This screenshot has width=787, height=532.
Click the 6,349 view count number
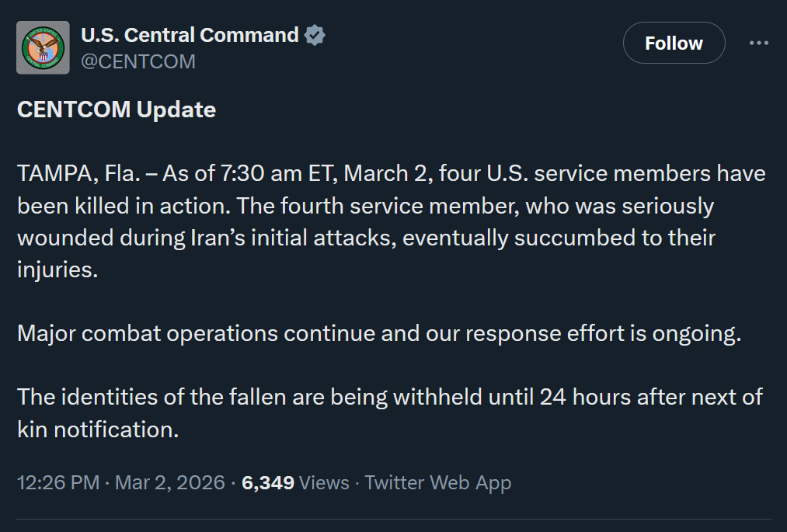(268, 482)
